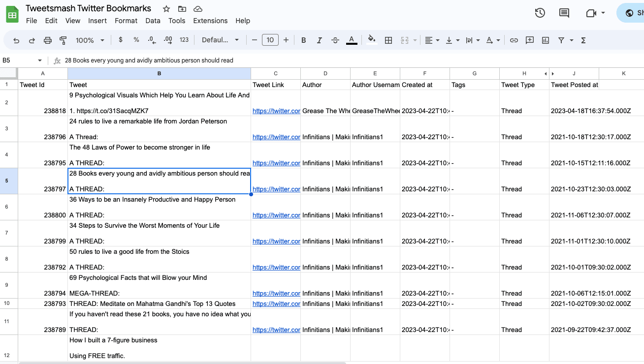Open twitter link in row 5
644x364 pixels.
[x=276, y=189]
